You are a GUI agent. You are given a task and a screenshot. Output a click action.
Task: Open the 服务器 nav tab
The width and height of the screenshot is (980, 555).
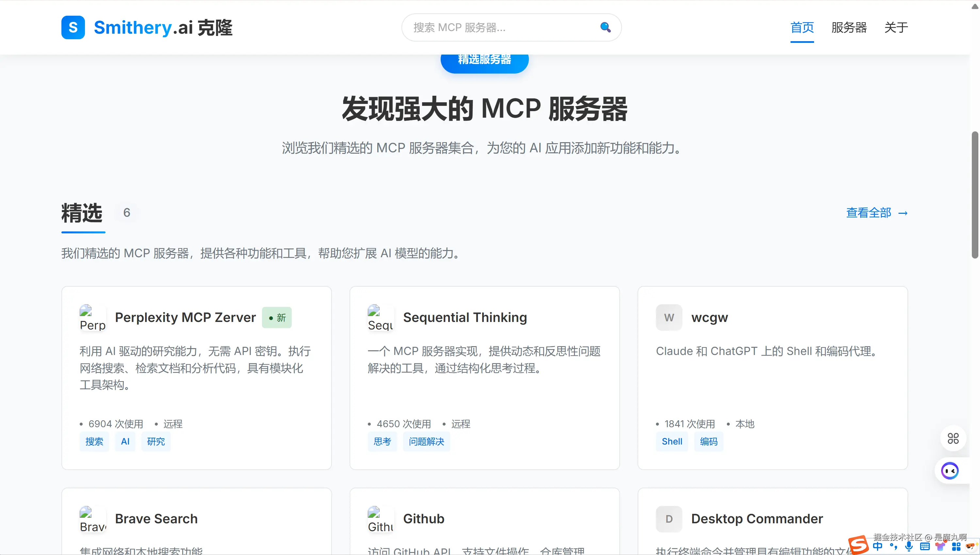tap(849, 27)
